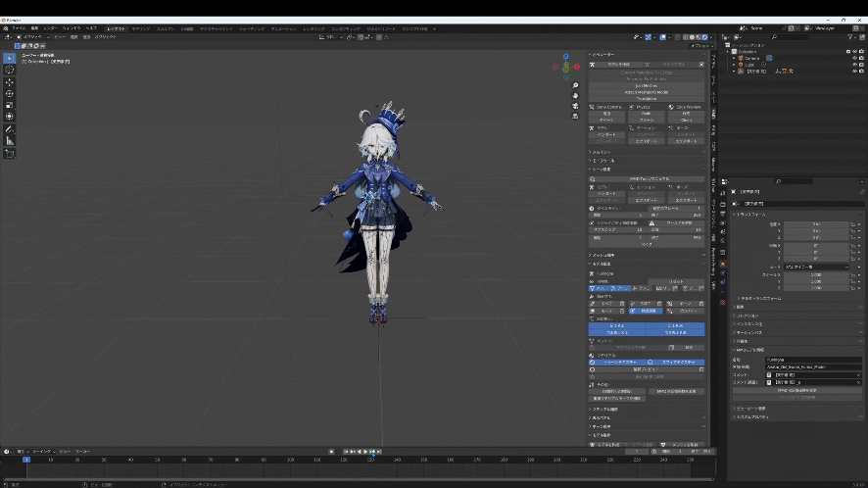Select the Measure ruler tool

click(10, 141)
